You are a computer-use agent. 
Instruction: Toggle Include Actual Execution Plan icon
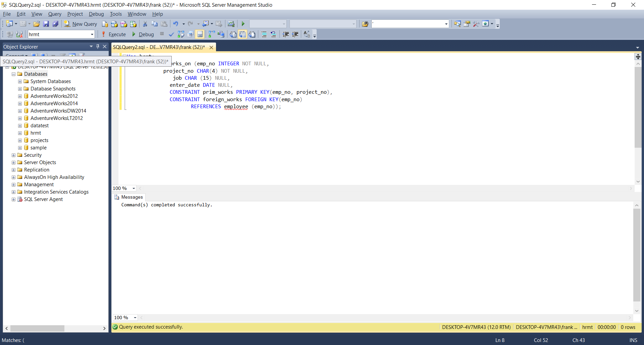(211, 34)
